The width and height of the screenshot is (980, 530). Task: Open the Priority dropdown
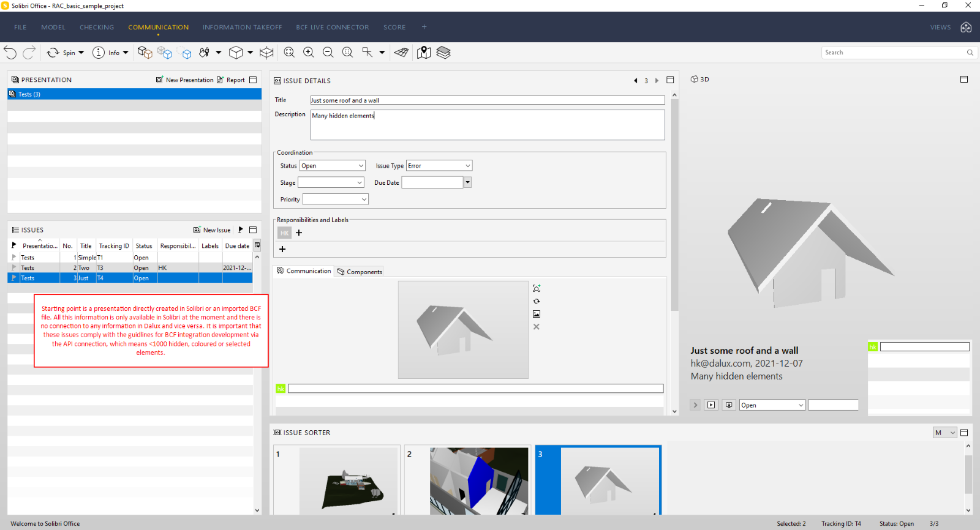tap(336, 200)
